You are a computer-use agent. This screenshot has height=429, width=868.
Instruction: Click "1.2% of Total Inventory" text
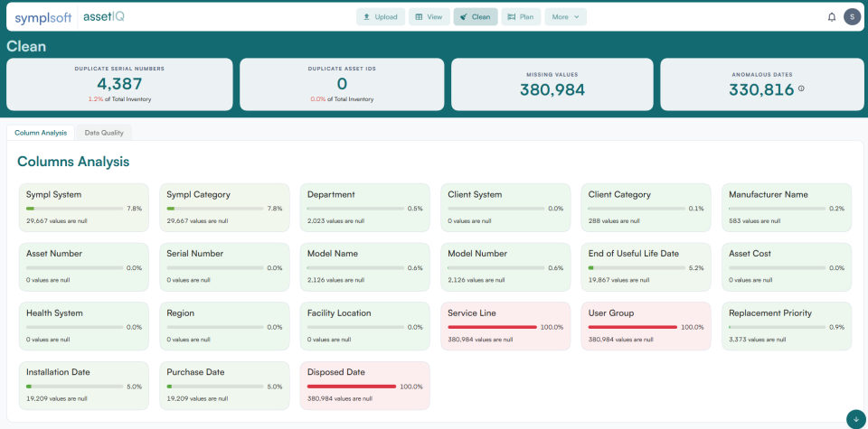click(119, 99)
